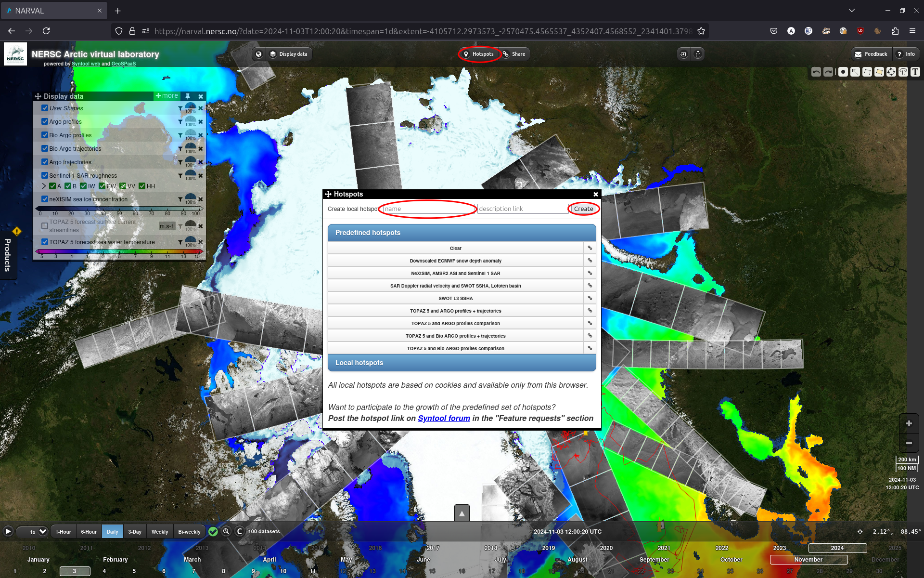The image size is (924, 578).
Task: Click the globe basemap icon
Action: 259,54
